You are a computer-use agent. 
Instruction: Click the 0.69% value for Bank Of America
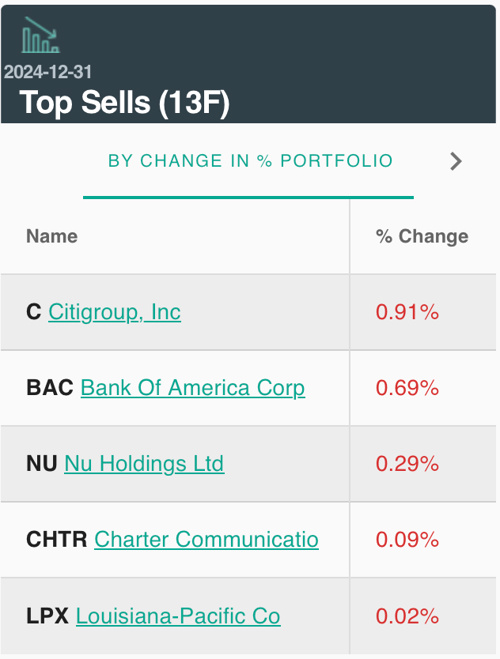407,388
